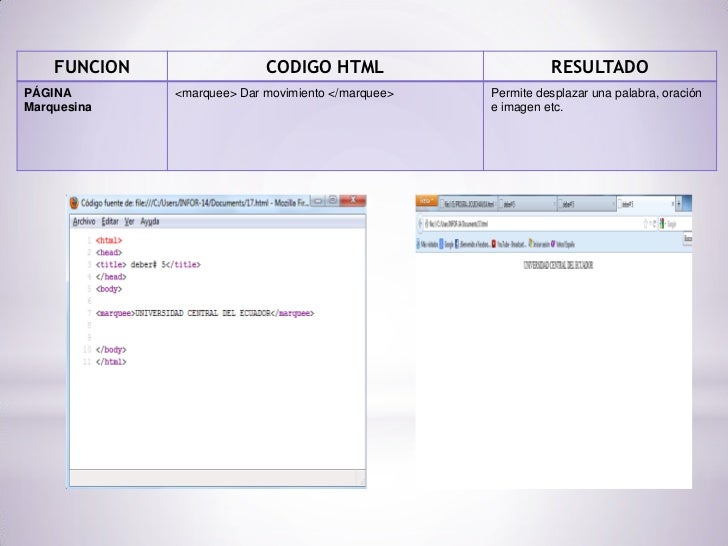Click the scrolling UNIVERSIDAD CENTRAL DEL ECUADOR text
This screenshot has height=546, width=728.
558,265
